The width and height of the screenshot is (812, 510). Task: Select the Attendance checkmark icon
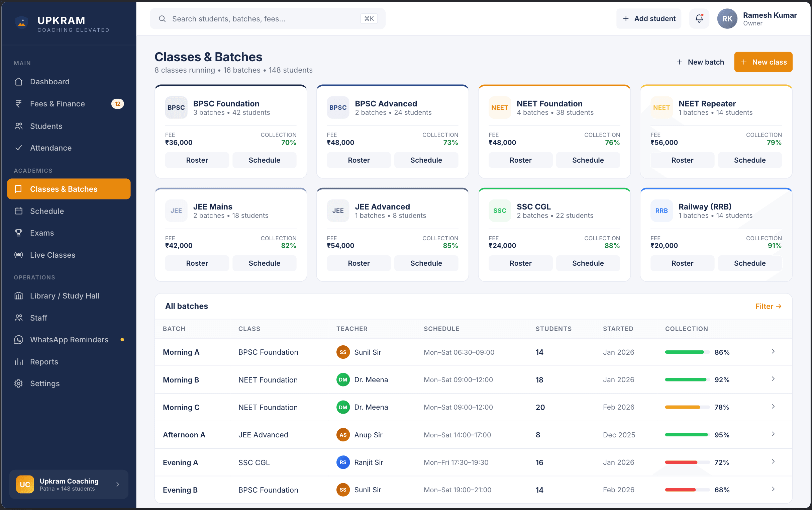point(19,148)
